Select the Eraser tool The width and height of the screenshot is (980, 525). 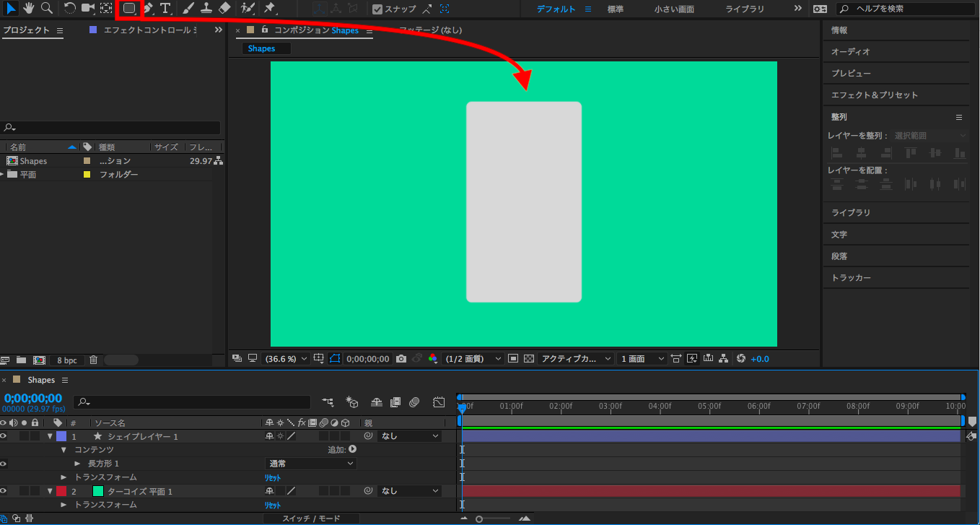tap(224, 9)
